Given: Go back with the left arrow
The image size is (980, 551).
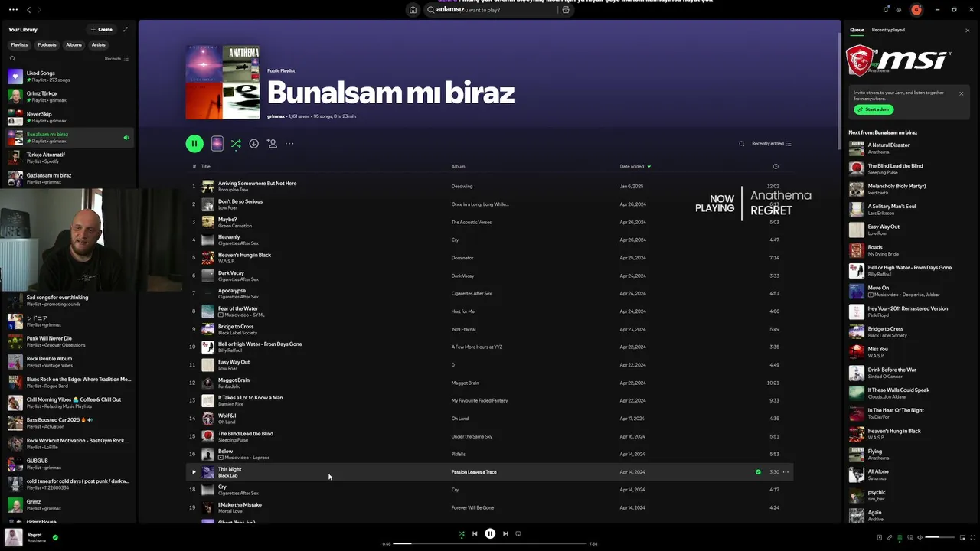Looking at the screenshot, I should click(28, 10).
